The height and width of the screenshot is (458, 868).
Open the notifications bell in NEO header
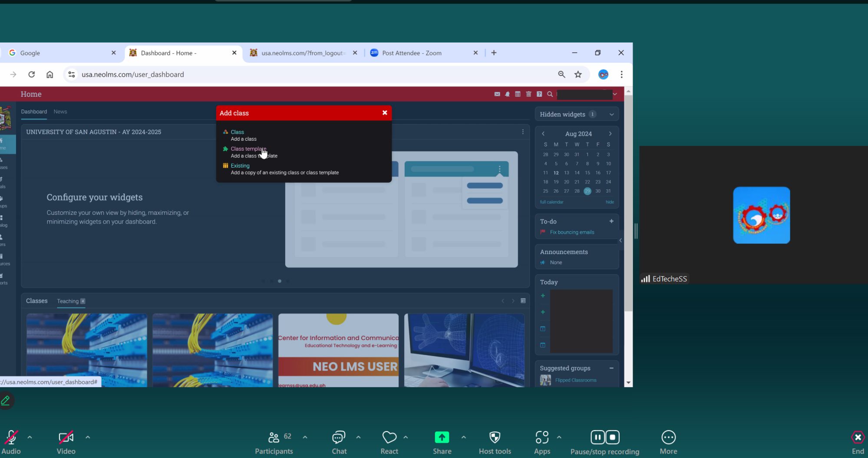pos(507,94)
